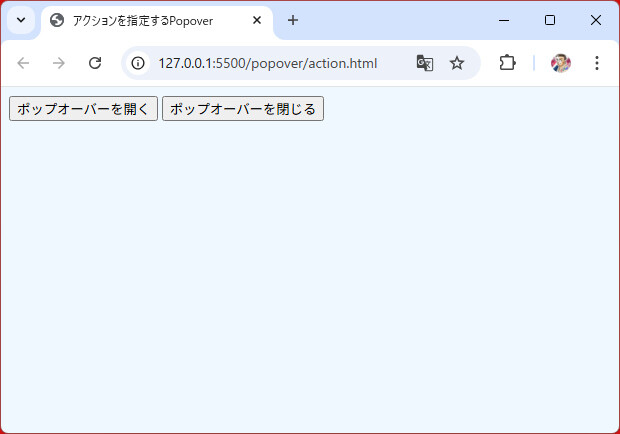This screenshot has height=434, width=620.
Task: Bookmark this page with the star icon
Action: [x=457, y=63]
